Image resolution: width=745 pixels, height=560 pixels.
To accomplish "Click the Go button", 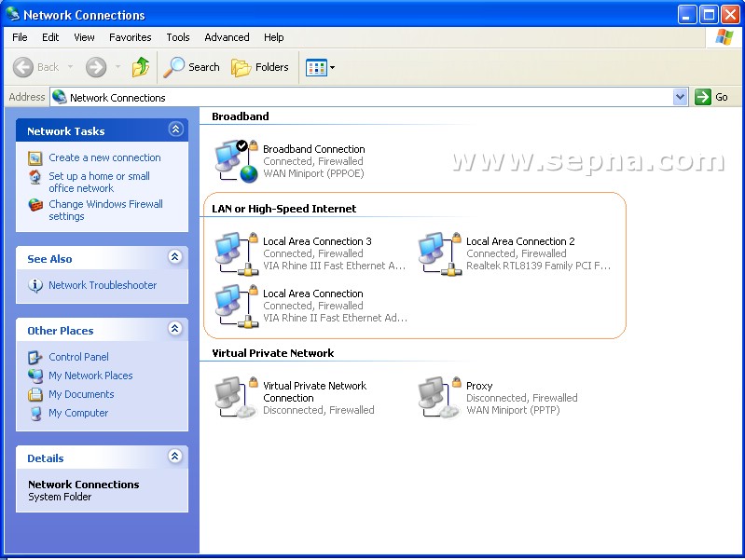I will tap(711, 97).
